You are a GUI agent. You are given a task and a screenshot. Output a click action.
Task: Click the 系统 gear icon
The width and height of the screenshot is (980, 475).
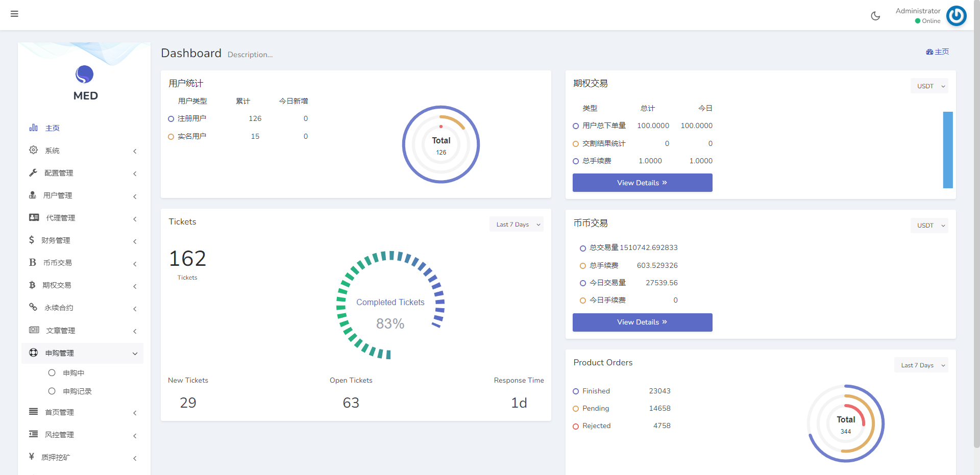(x=34, y=150)
